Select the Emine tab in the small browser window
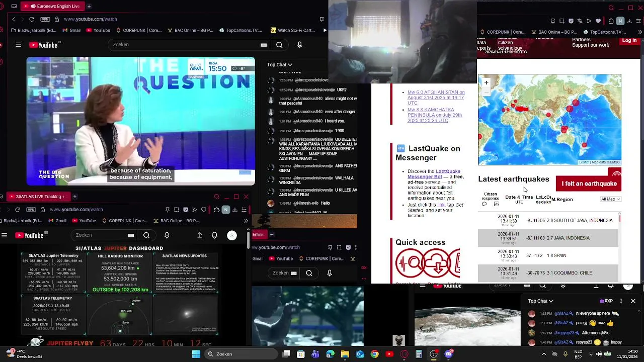 point(259,234)
